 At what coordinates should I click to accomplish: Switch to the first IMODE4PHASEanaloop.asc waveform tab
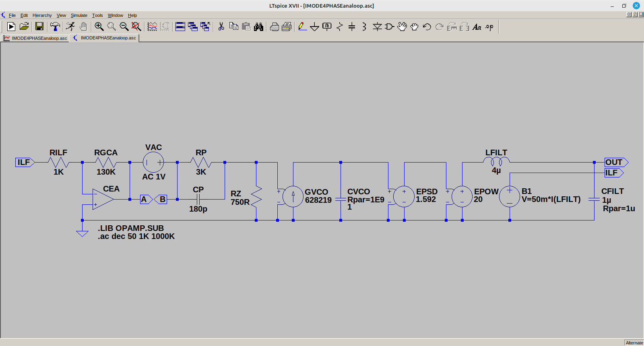pyautogui.click(x=35, y=38)
